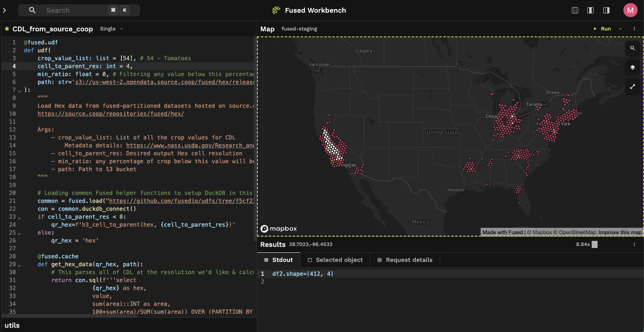644x332 pixels.
Task: Select left-half panel layout icon
Action: click(x=590, y=10)
